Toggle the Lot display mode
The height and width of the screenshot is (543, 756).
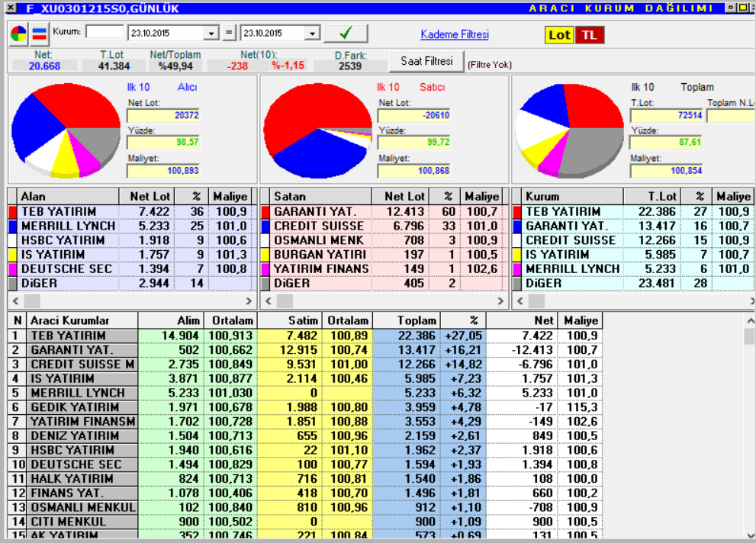point(559,35)
